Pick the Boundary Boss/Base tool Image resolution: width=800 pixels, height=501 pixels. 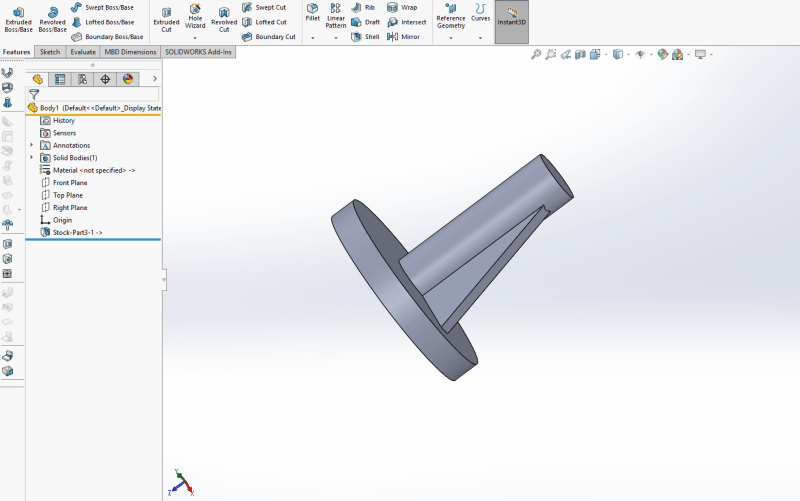(x=107, y=37)
